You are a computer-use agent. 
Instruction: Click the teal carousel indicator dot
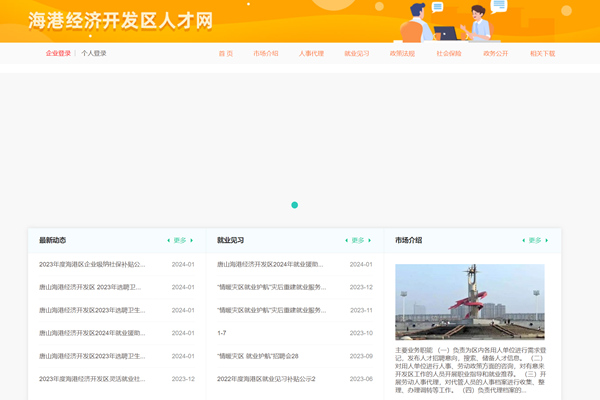point(294,205)
